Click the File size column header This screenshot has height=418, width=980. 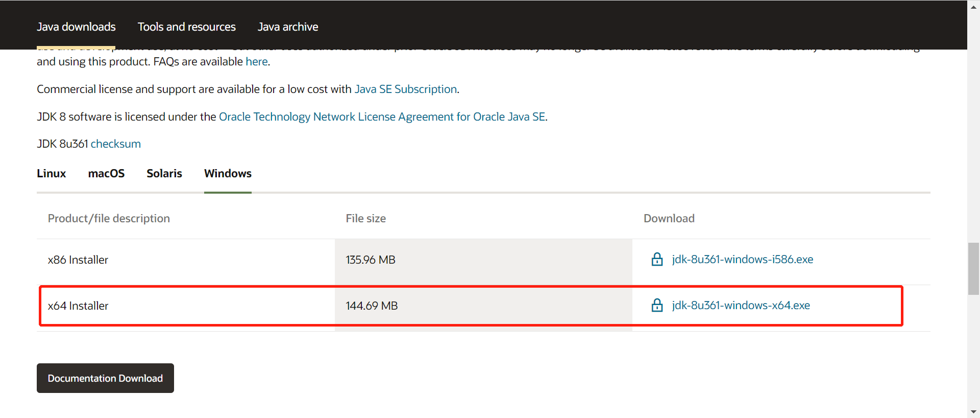[x=366, y=219]
